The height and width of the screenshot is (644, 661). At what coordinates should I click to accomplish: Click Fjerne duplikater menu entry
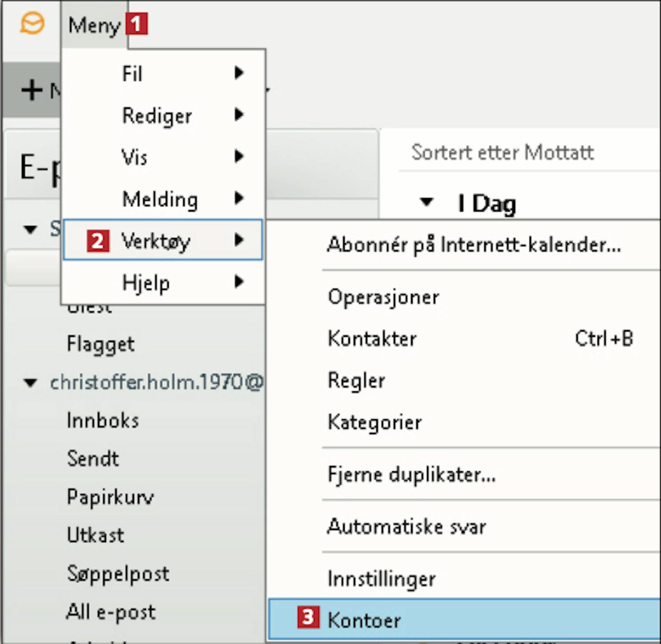point(412,475)
